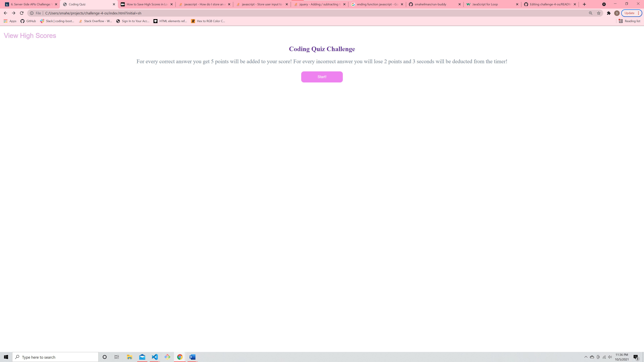Screen dimensions: 644x362
Task: Open the GitHub bookmark
Action: pyautogui.click(x=28, y=21)
